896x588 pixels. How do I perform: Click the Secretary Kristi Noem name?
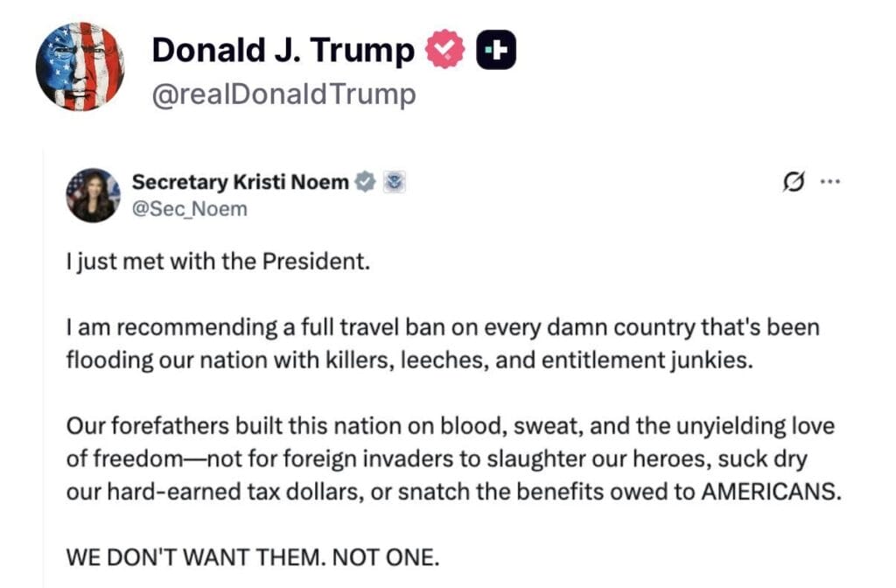coord(241,183)
